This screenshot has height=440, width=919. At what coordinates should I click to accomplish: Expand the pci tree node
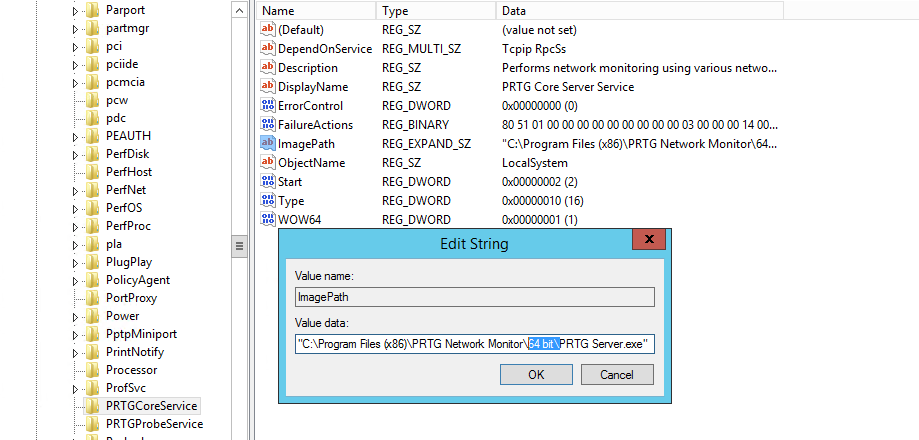[x=75, y=47]
